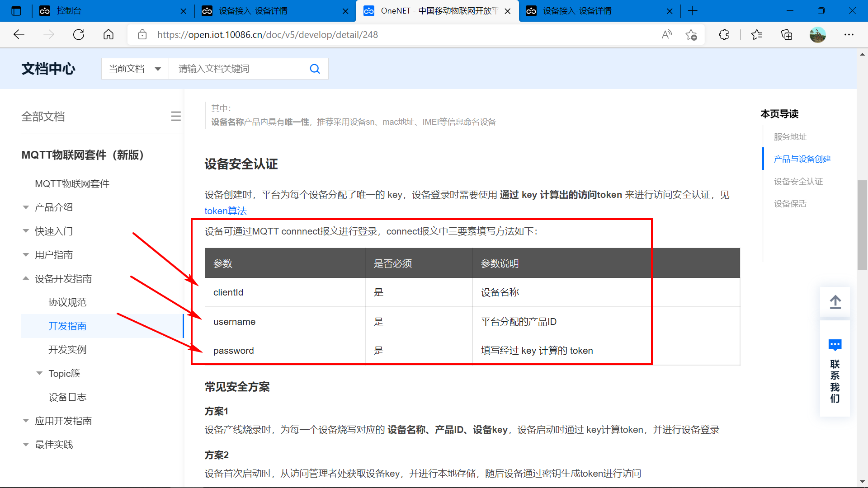
Task: Click the browser address bar URL
Action: 267,35
